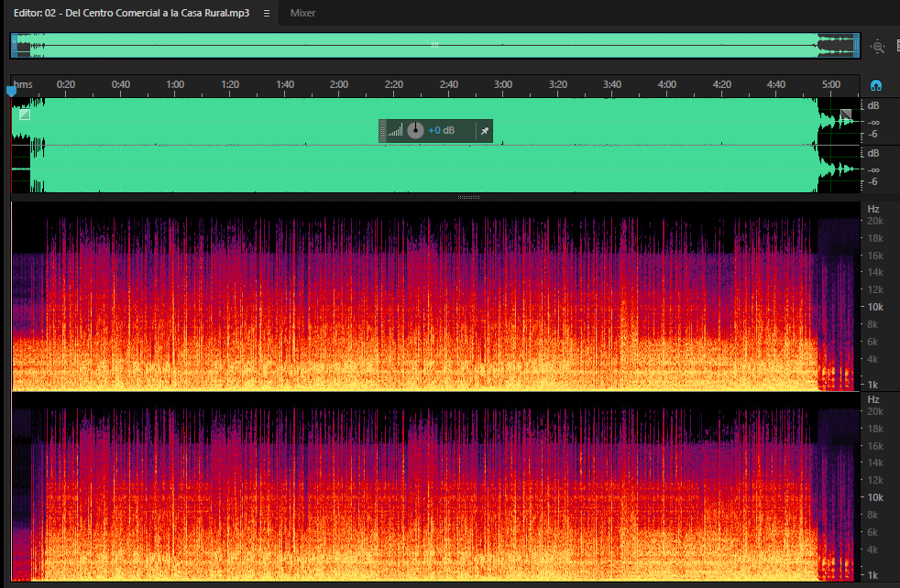This screenshot has width=900, height=588.
Task: Click the HUD volume knob showing +0 dB
Action: 415,130
